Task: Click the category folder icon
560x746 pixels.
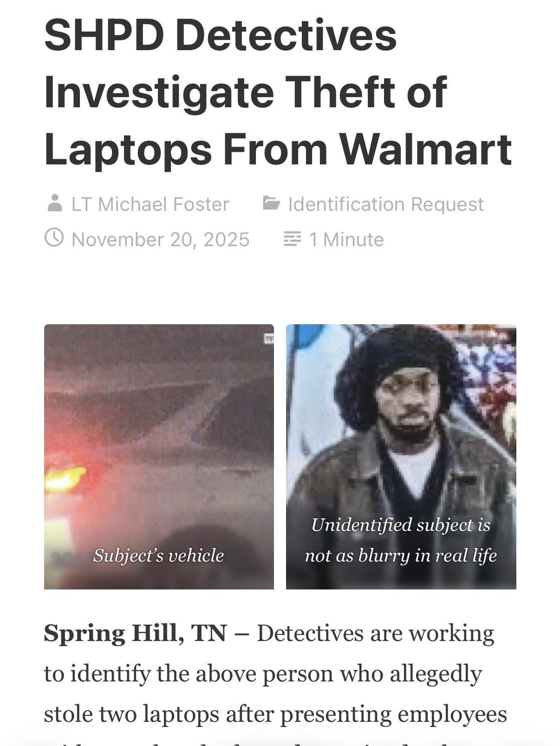Action: coord(271,203)
